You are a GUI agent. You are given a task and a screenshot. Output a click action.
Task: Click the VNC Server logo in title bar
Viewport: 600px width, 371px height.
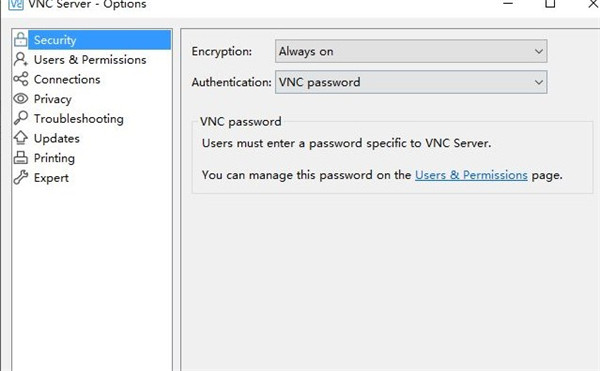[x=16, y=4]
